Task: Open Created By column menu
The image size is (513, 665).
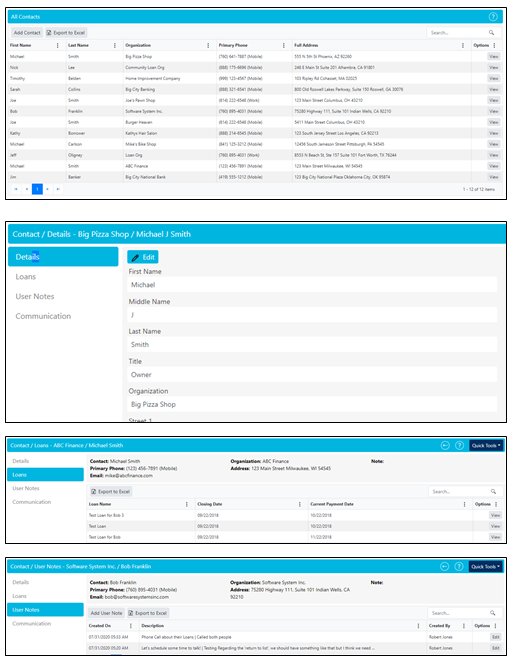Action: coord(464,626)
